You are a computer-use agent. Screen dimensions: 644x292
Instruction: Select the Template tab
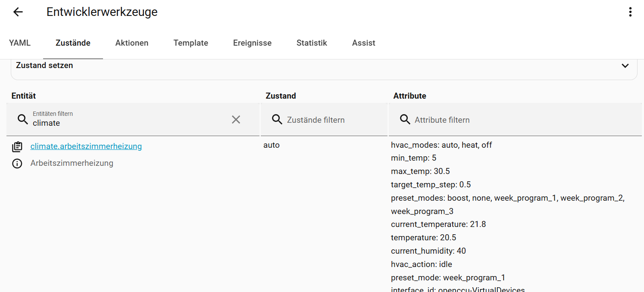click(x=191, y=43)
